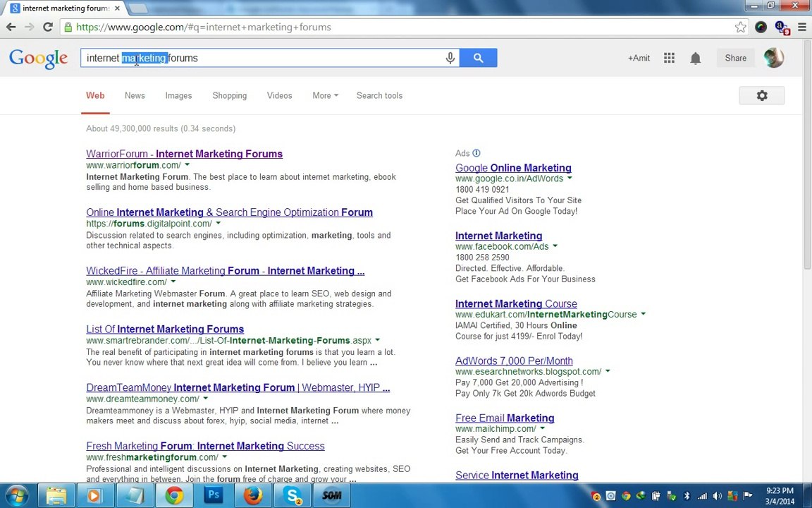Expand options for the mailchimp.com ad
The image size is (812, 508).
coord(542,429)
